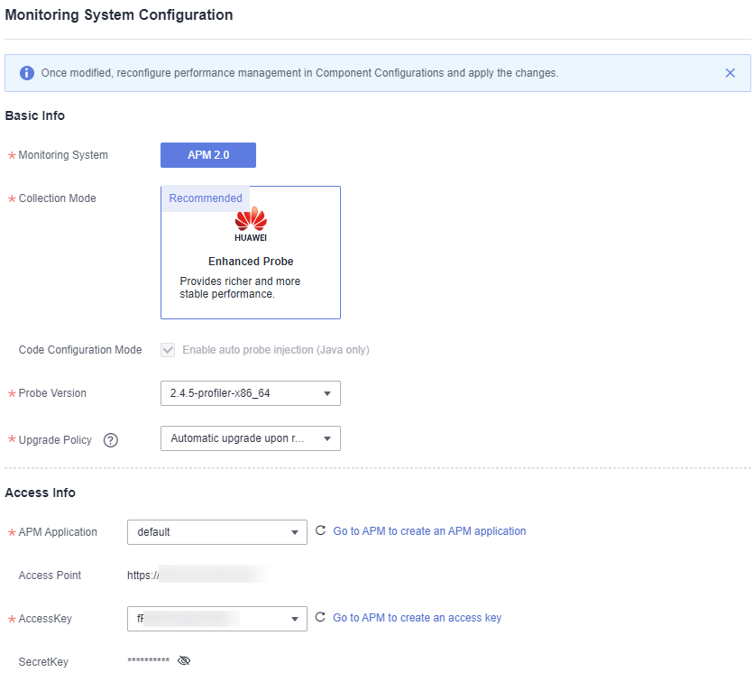Open the APM Application dropdown
The image size is (753, 700).
216,532
